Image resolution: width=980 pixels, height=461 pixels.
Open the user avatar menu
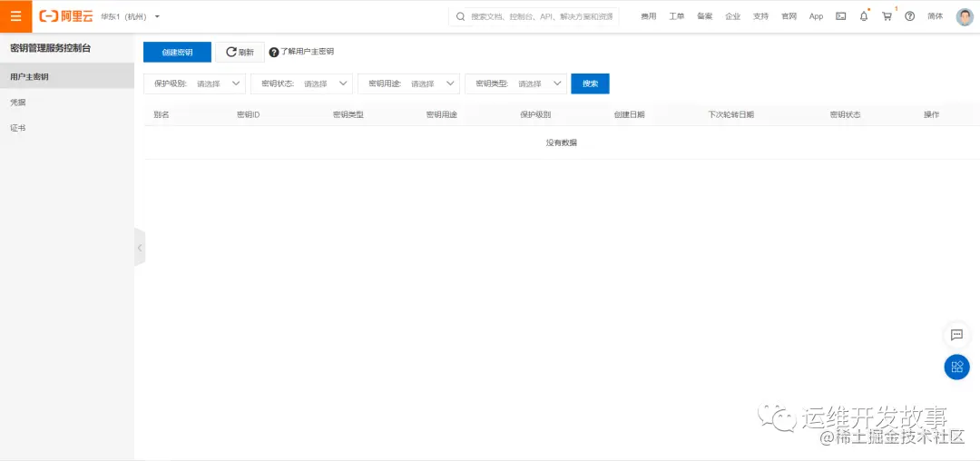pyautogui.click(x=965, y=17)
